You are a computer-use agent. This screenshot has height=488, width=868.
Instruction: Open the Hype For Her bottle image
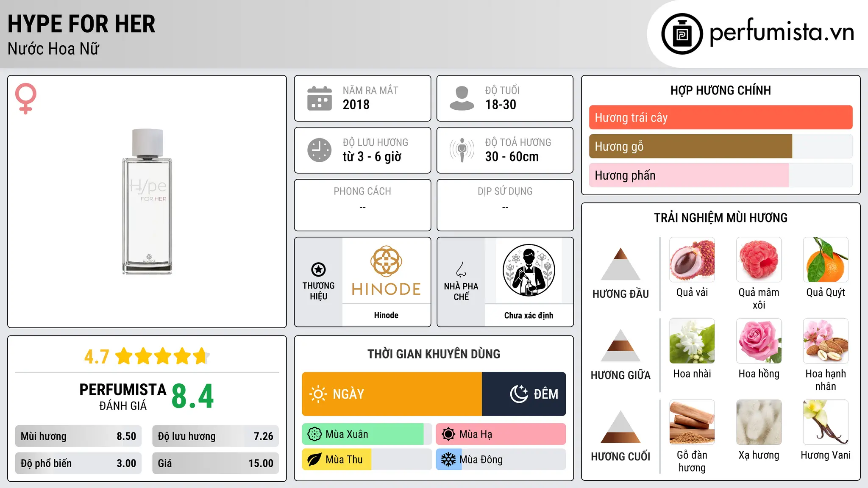[x=147, y=202]
